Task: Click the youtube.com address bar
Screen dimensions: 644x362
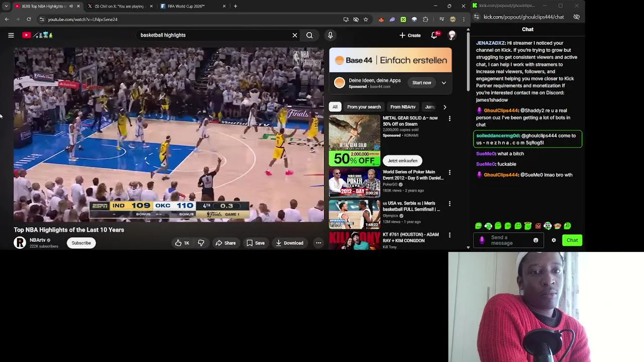Action: [x=191, y=19]
